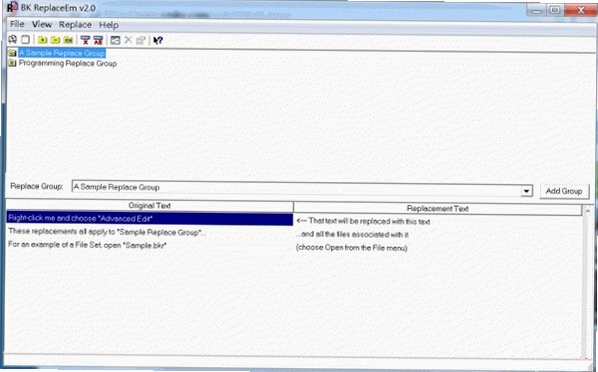The width and height of the screenshot is (598, 372).
Task: Click the replace-all icon with red letters
Action: [x=98, y=40]
